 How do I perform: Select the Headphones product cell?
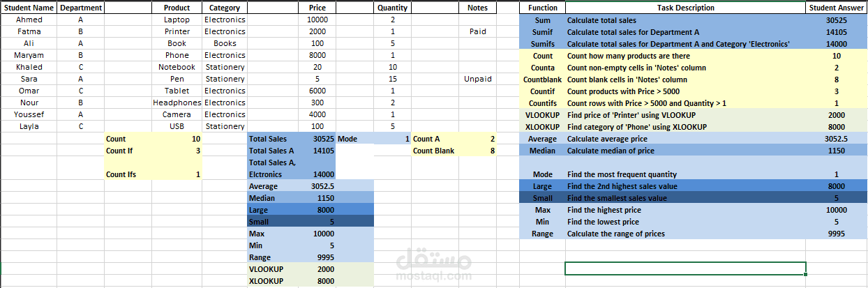(x=177, y=103)
